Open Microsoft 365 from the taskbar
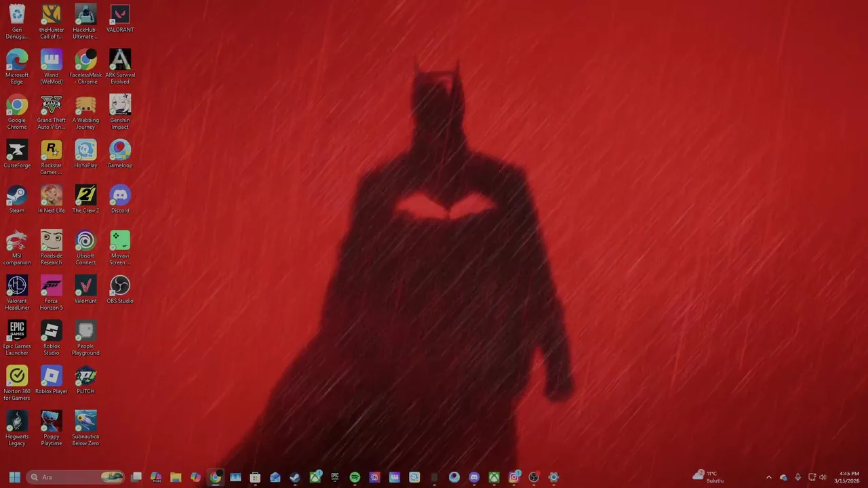This screenshot has height=488, width=868. tap(156, 477)
